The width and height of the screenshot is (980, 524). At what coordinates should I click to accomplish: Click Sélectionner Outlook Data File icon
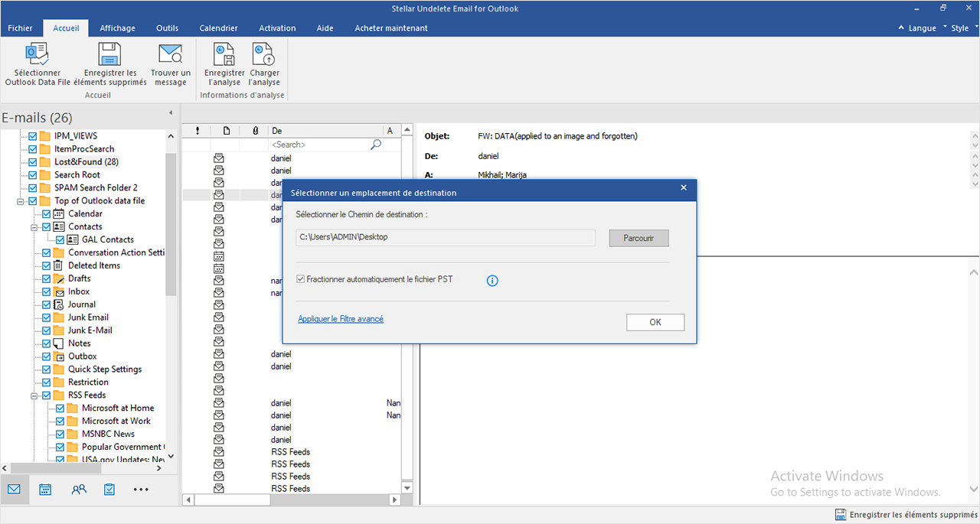tap(37, 54)
